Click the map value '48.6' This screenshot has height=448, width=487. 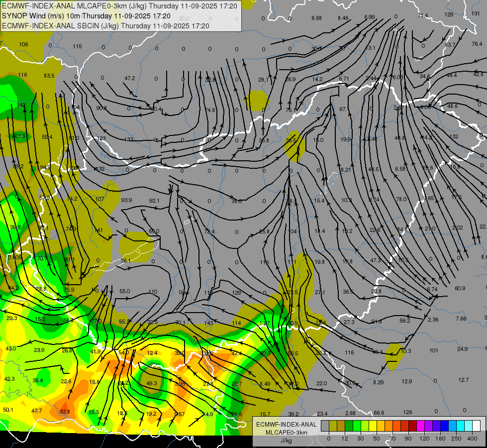(453, 106)
